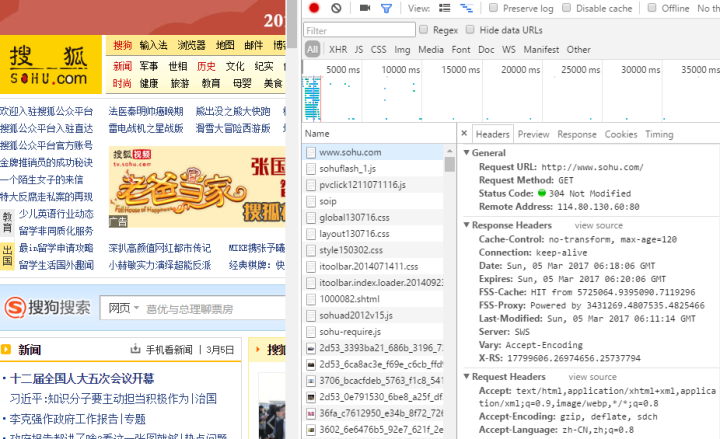Collapse the General section

pyautogui.click(x=466, y=153)
